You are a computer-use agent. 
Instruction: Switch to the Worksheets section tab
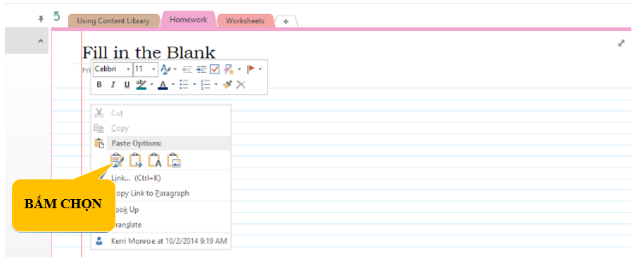click(x=245, y=21)
